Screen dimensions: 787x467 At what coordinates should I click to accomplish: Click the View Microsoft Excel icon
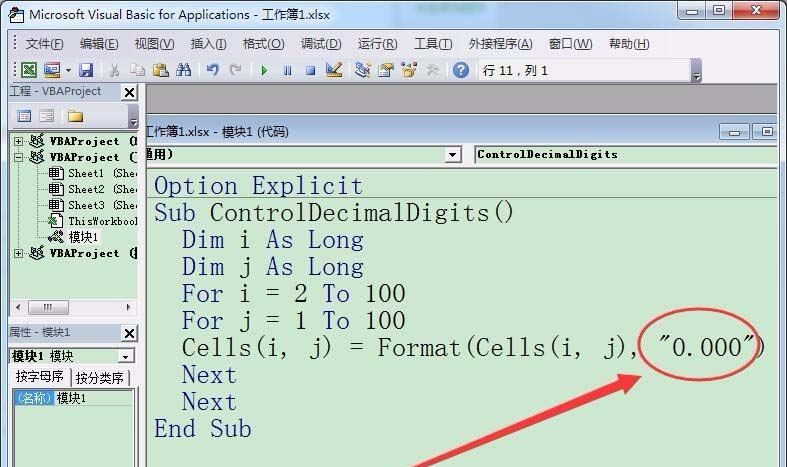[29, 70]
